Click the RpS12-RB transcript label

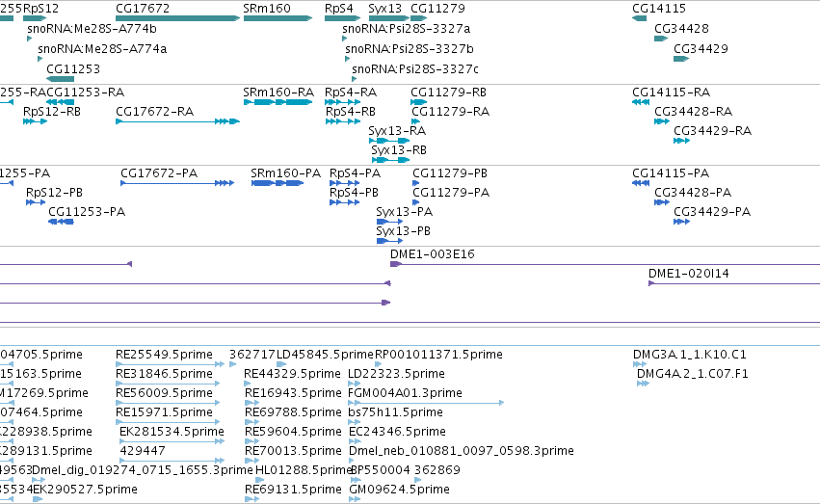(52, 112)
